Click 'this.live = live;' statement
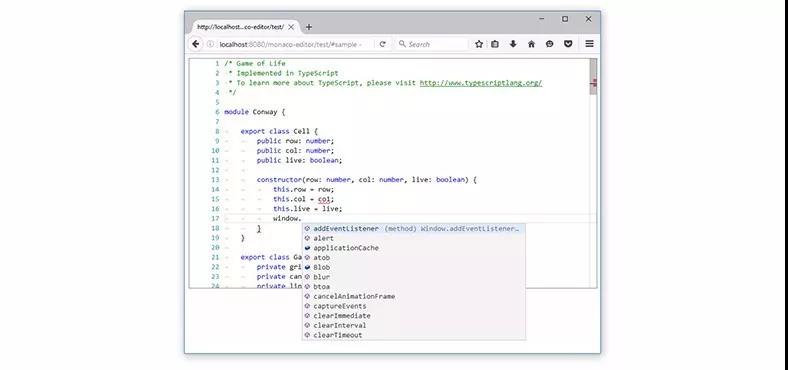 [307, 209]
